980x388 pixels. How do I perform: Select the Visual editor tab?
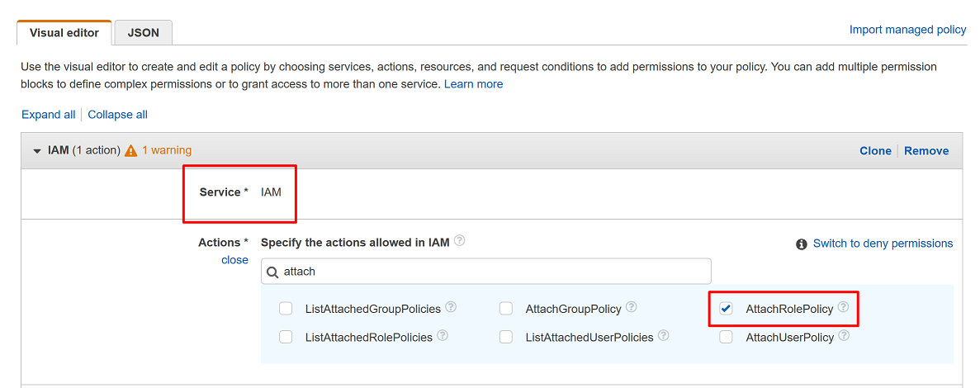[x=64, y=32]
